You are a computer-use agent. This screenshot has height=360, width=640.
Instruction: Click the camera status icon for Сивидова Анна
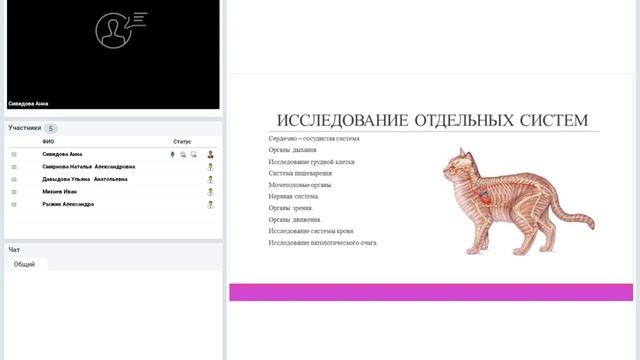(x=183, y=154)
